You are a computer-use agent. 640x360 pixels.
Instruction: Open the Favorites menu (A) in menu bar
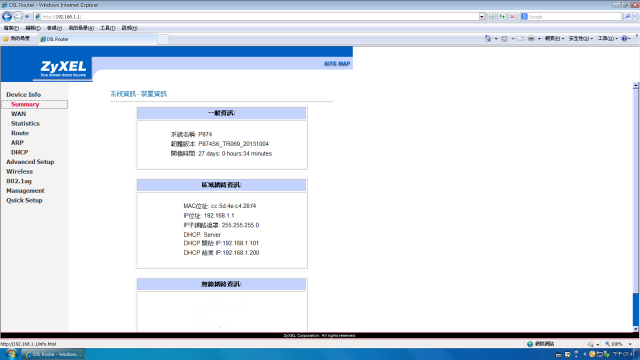[81, 28]
